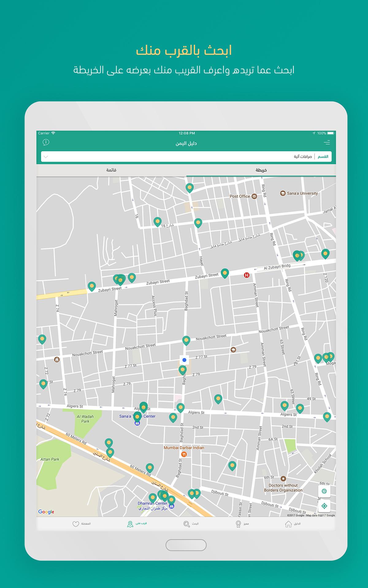Tap the blue current location dot
The width and height of the screenshot is (368, 588).
coord(184,360)
